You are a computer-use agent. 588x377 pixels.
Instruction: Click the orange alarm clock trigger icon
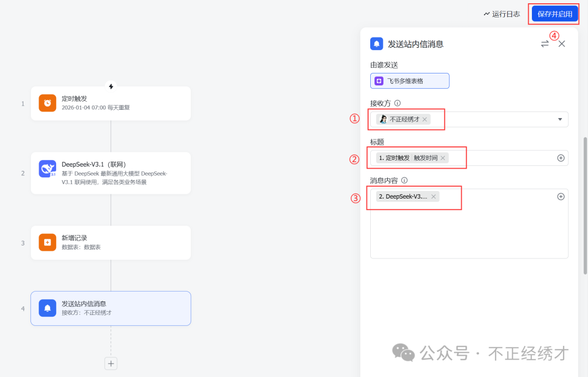[47, 103]
